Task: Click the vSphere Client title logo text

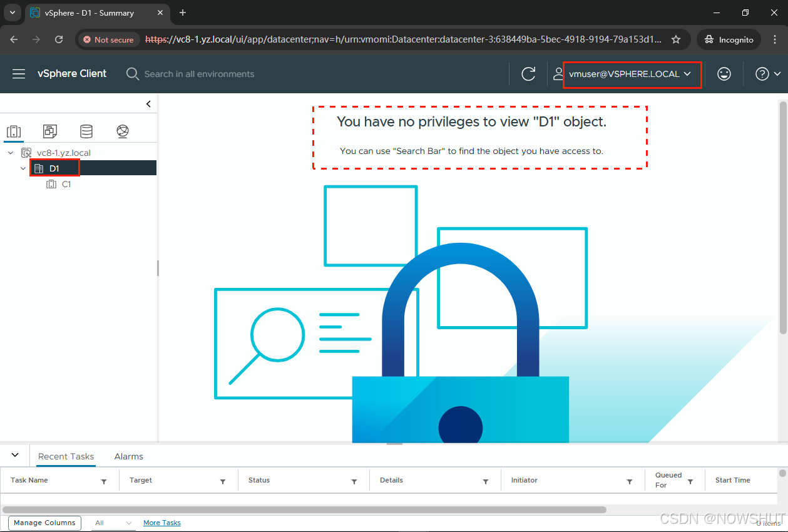Action: coord(72,74)
